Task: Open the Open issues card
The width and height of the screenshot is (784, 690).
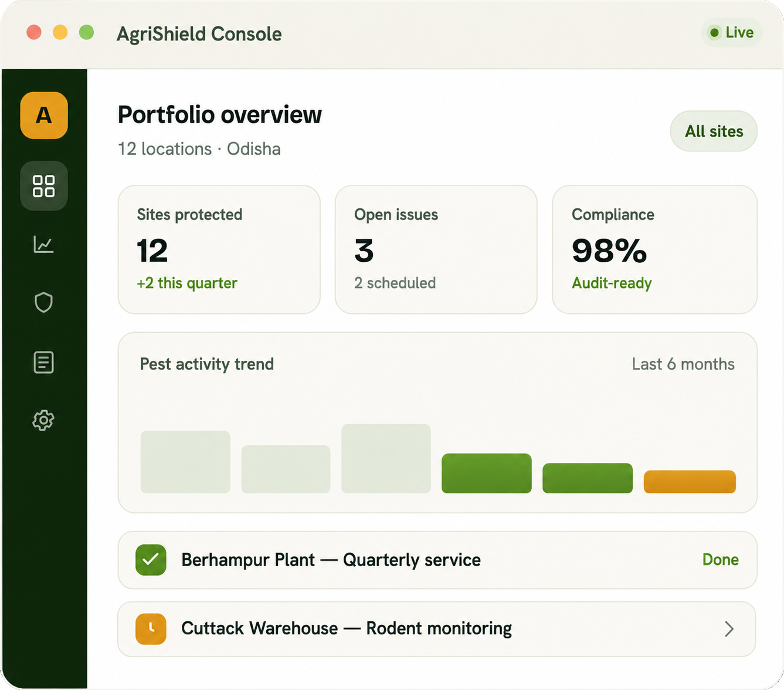Action: (436, 250)
